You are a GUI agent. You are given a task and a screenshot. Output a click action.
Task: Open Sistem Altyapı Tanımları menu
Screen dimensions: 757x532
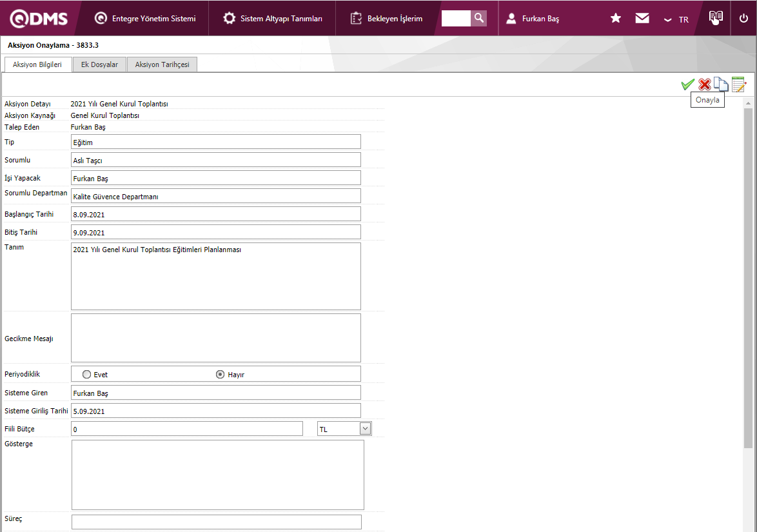click(273, 19)
